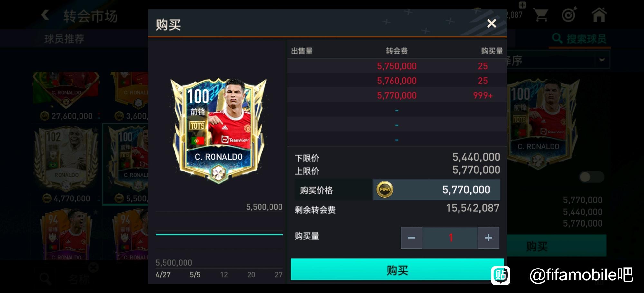Tap the back arrow beside 转会市场

click(x=45, y=15)
